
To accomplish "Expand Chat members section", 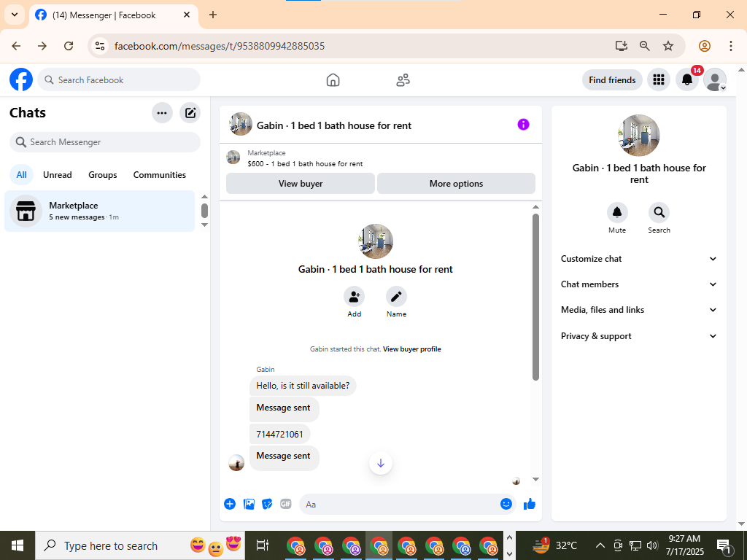I will coord(638,284).
